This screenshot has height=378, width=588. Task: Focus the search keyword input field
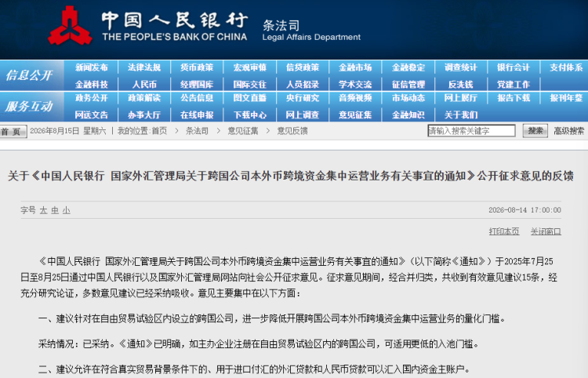pos(471,130)
